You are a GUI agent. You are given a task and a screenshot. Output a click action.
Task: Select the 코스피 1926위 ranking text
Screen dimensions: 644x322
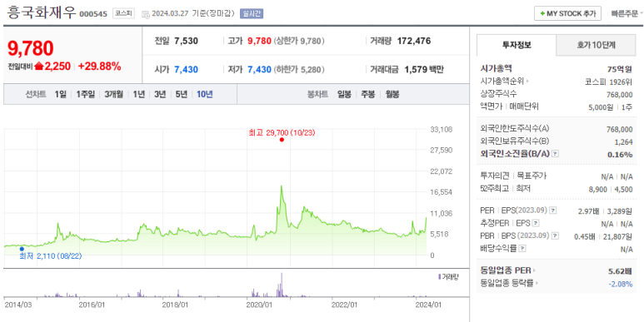(x=609, y=82)
